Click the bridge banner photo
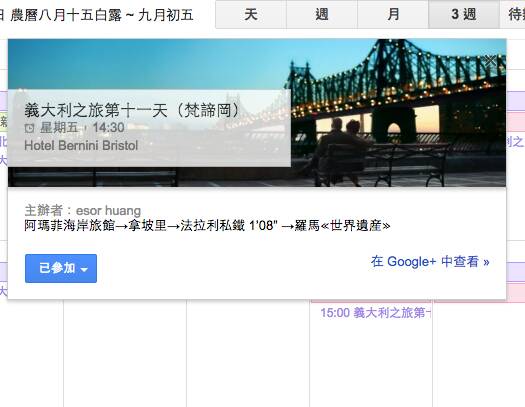Image resolution: width=525 pixels, height=407 pixels. click(x=398, y=113)
